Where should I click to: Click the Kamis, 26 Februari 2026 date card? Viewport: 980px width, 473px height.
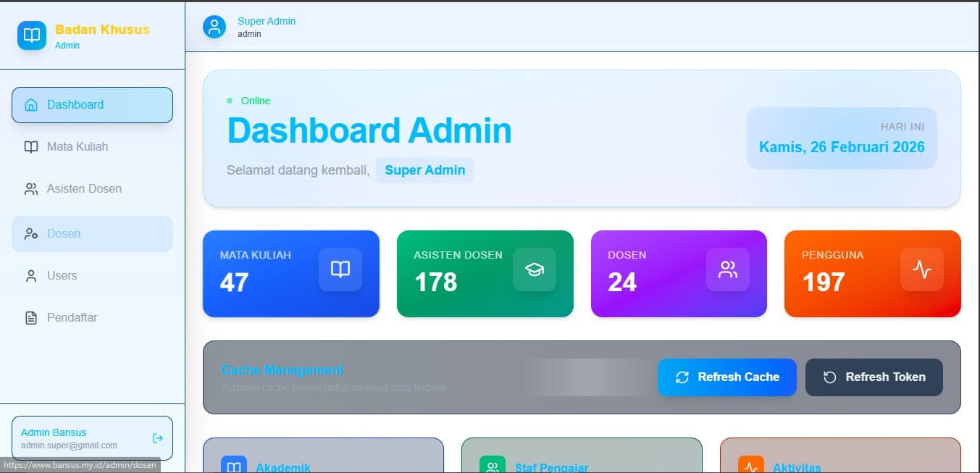click(x=841, y=138)
